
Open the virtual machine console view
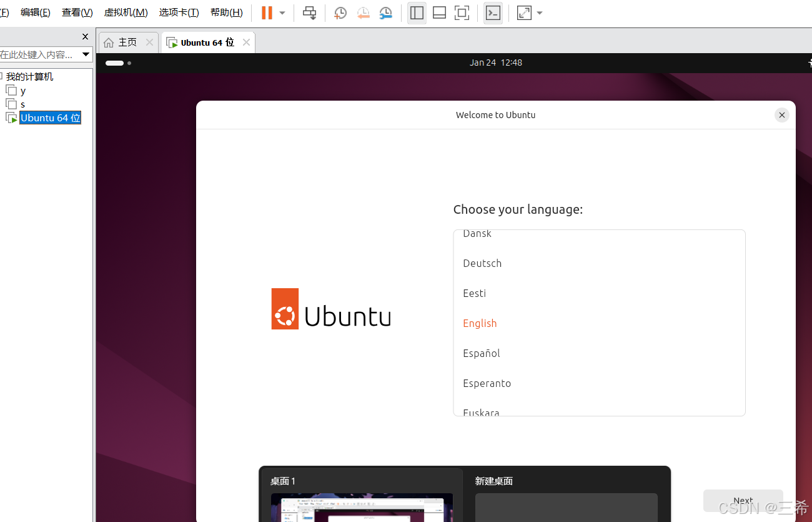(x=493, y=13)
